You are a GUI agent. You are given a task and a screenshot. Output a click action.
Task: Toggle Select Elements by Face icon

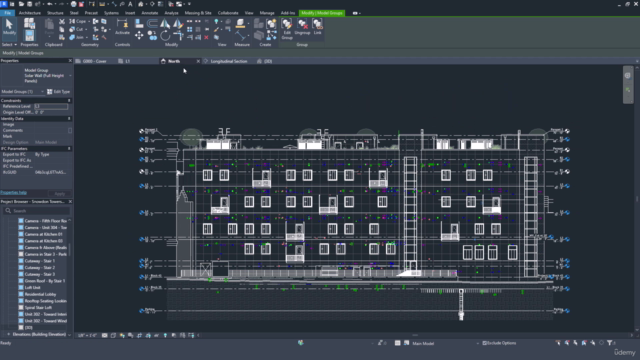click(x=584, y=343)
